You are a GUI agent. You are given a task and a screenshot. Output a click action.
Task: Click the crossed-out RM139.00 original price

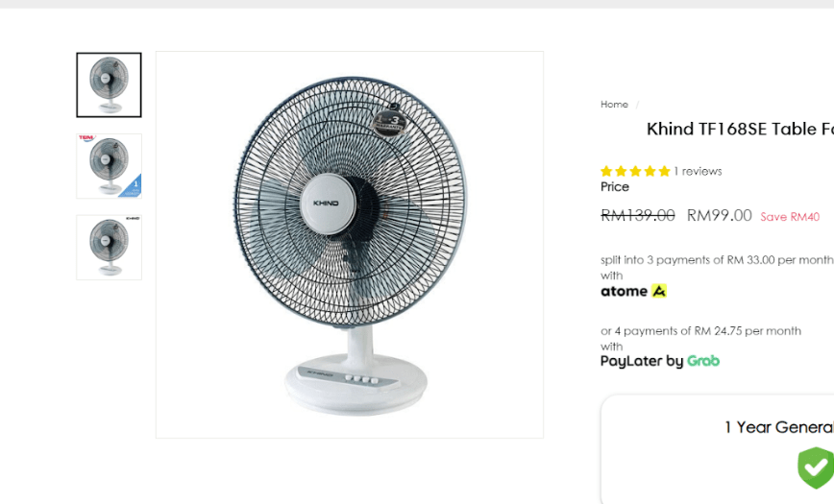pos(638,215)
